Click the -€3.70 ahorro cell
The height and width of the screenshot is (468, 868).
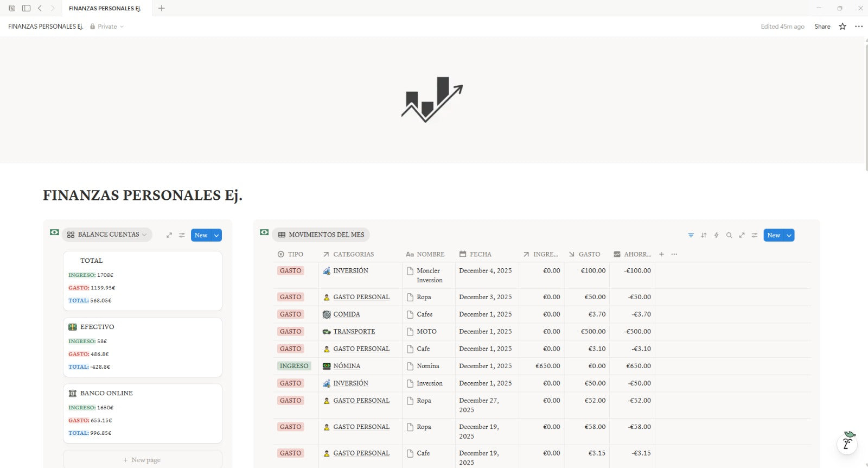pos(632,314)
